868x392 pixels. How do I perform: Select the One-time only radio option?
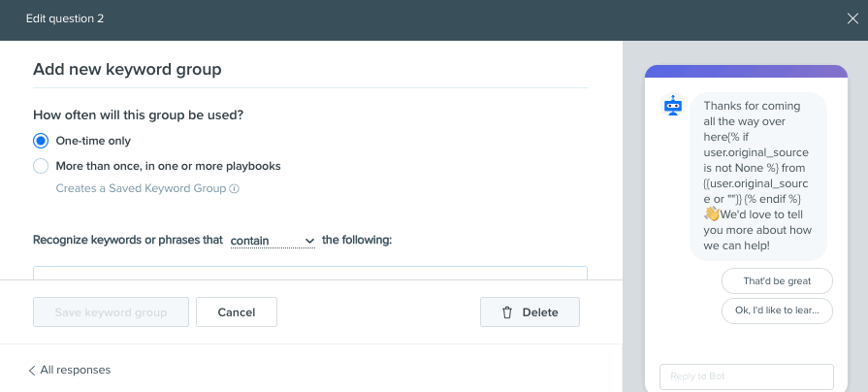click(x=41, y=141)
